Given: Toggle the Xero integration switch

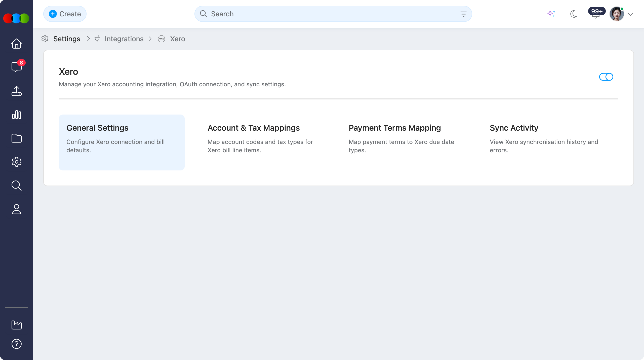Looking at the screenshot, I should click(606, 77).
